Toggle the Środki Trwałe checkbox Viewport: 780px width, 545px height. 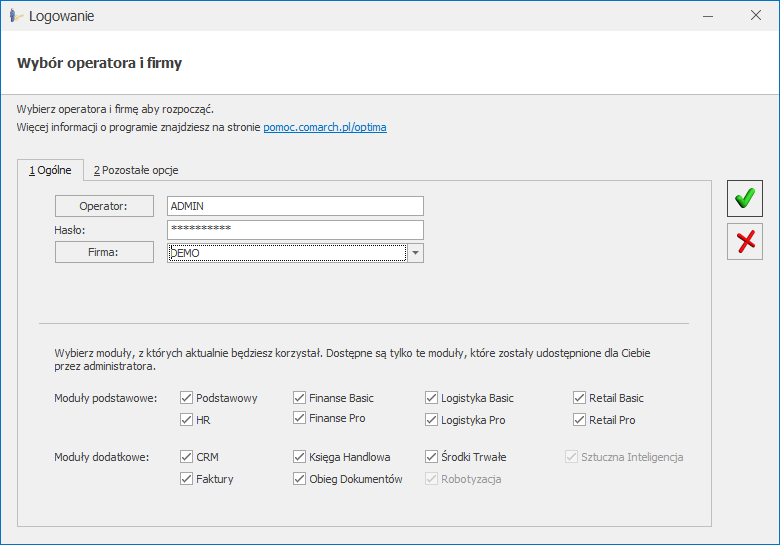(432, 457)
